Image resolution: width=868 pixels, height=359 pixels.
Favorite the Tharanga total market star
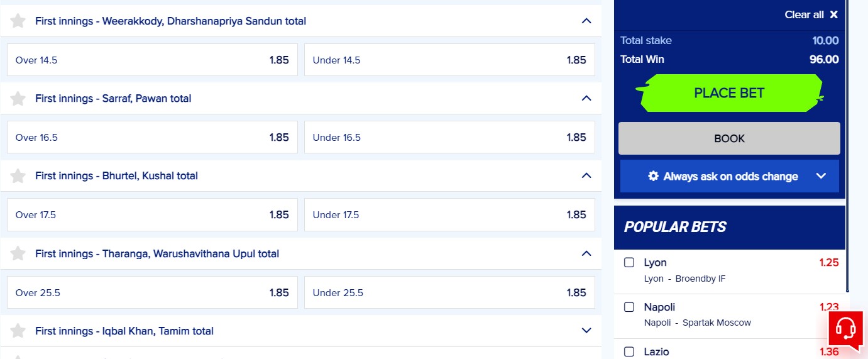click(18, 253)
